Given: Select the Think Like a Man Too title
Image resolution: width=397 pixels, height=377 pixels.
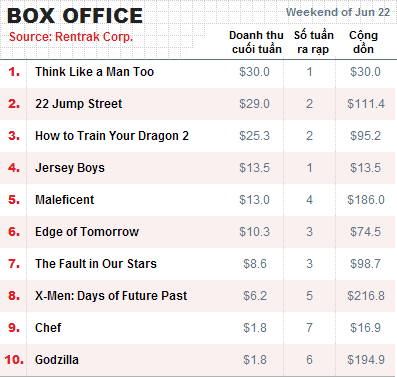Looking at the screenshot, I should 95,72.
